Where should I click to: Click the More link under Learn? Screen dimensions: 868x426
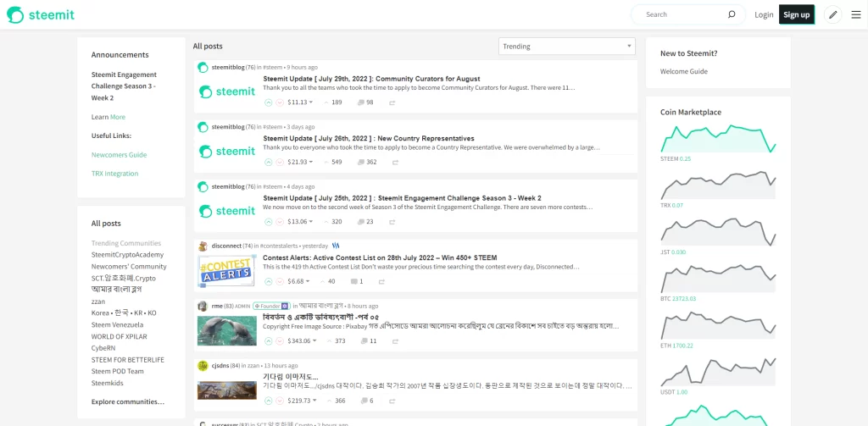coord(118,117)
